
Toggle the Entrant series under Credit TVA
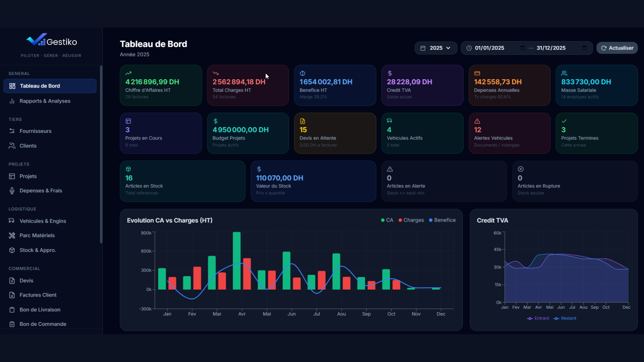click(x=538, y=318)
